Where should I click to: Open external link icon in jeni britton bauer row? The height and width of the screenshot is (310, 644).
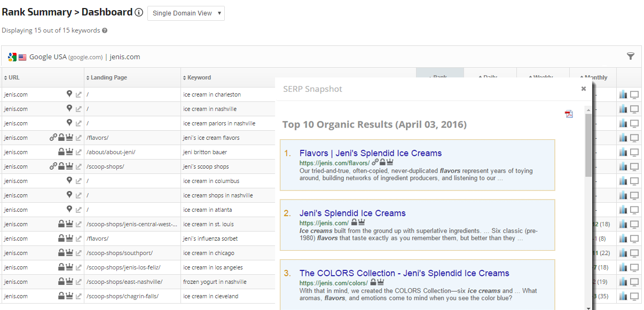(78, 152)
